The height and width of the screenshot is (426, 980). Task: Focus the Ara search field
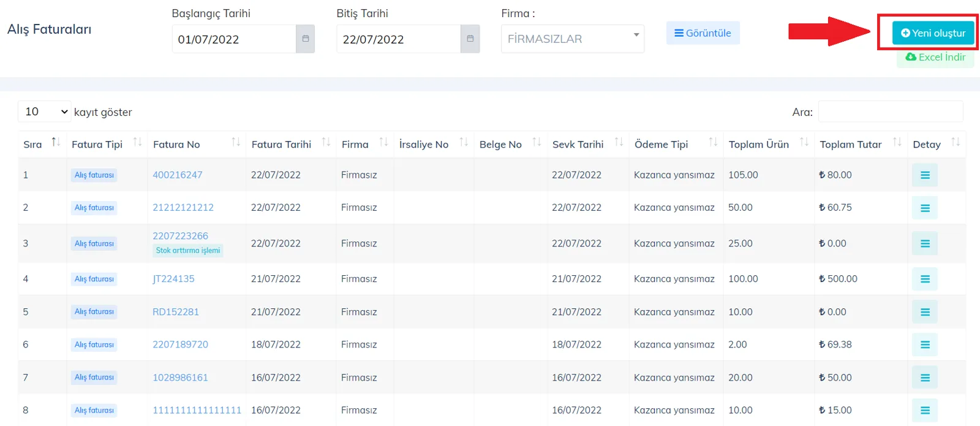891,112
